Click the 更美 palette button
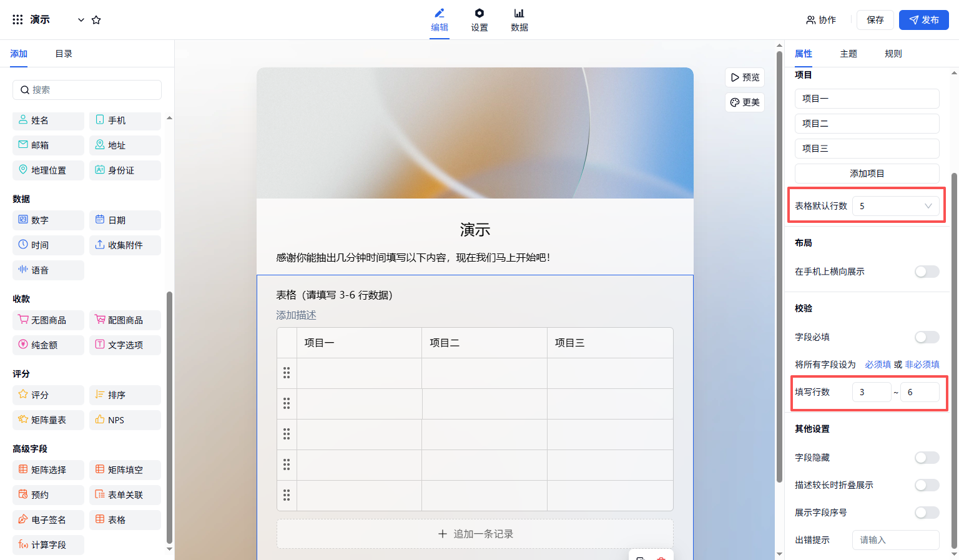This screenshot has height=560, width=959. [745, 102]
